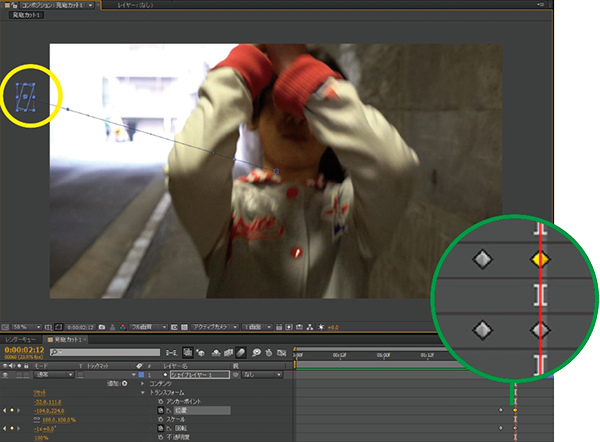Screen dimensions: 600x442
Task: Click the Show Snapshot icon
Action: pyautogui.click(x=112, y=327)
